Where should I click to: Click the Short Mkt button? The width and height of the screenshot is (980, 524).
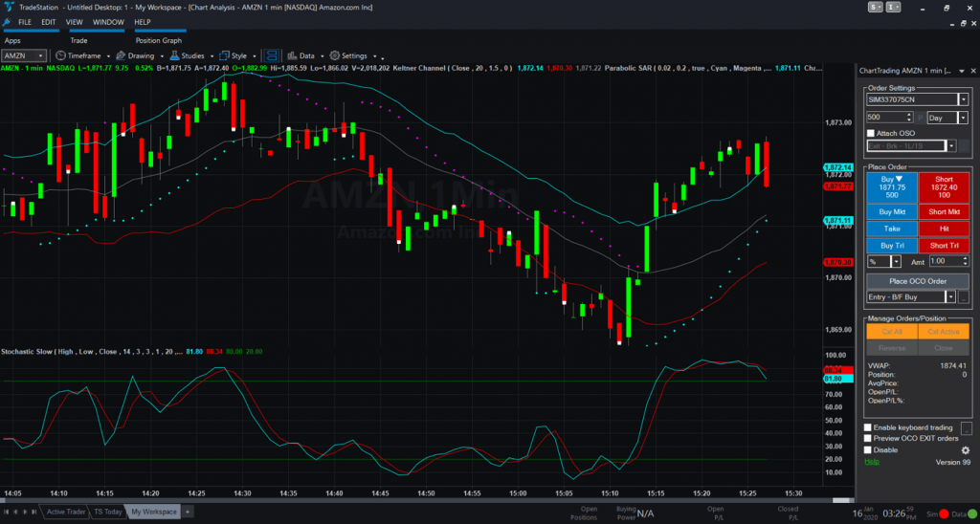tap(944, 211)
